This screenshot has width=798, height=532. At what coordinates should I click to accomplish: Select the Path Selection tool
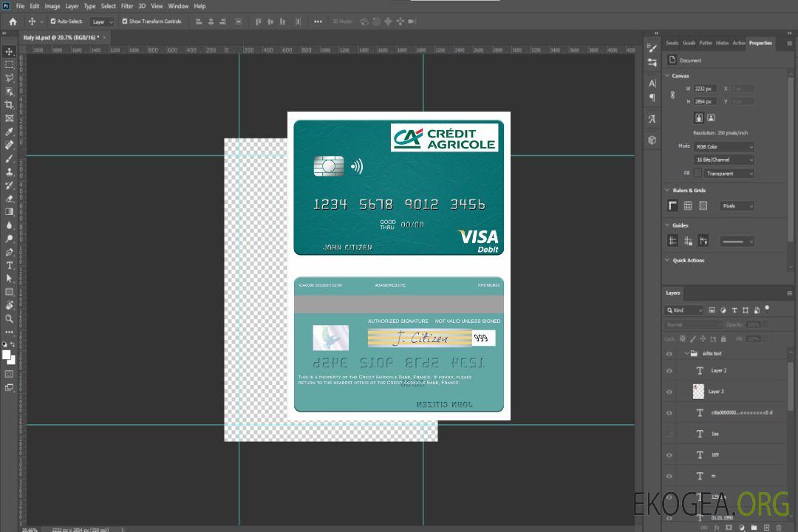(x=9, y=279)
